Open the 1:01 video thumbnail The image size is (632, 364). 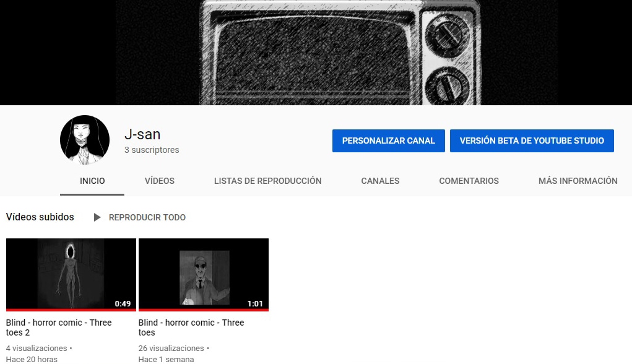(204, 274)
